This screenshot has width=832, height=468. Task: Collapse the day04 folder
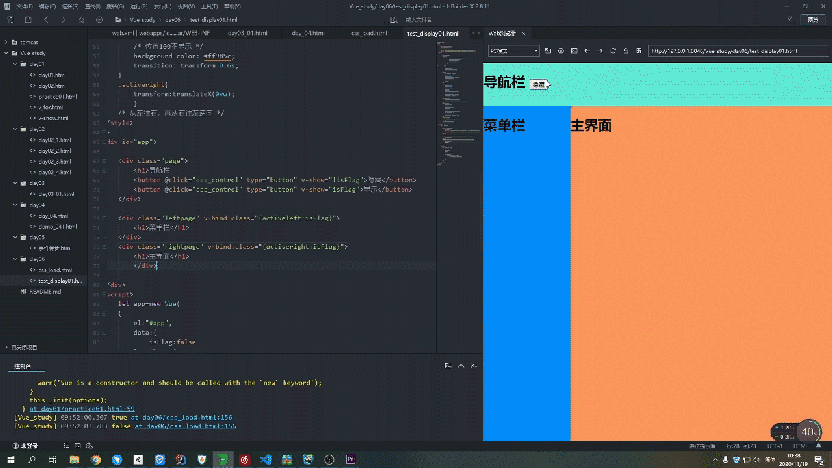tap(15, 205)
